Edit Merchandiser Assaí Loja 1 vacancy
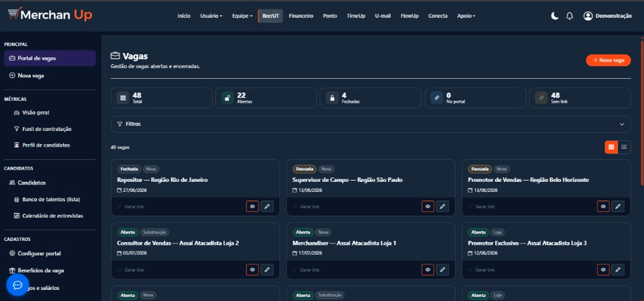Screen dimensions: 644x301 coord(443,269)
